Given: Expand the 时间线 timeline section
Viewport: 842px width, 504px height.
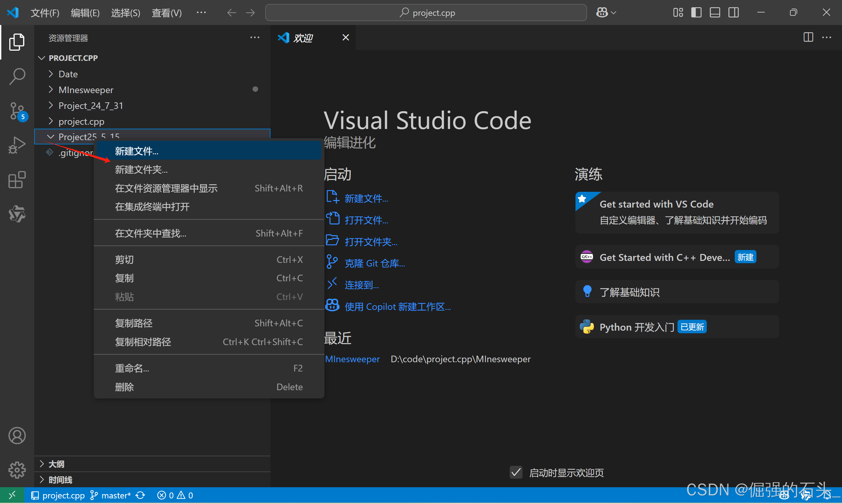Looking at the screenshot, I should point(60,480).
